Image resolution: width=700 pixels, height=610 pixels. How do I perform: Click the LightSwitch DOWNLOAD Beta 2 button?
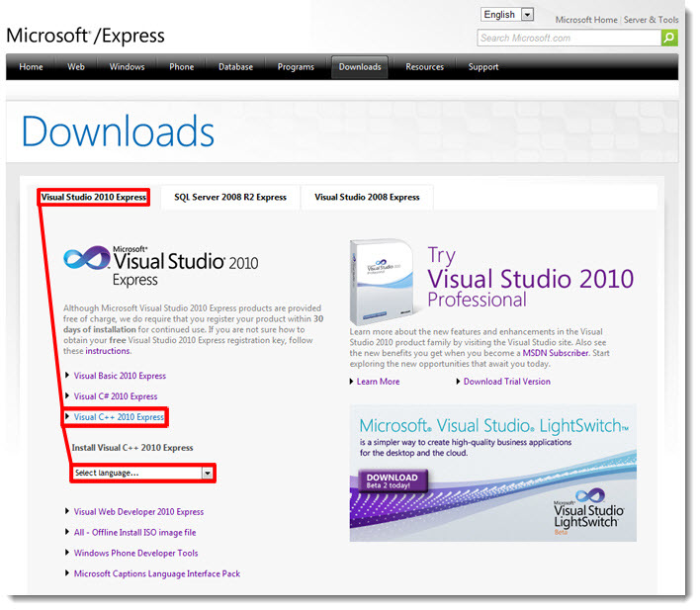click(393, 480)
